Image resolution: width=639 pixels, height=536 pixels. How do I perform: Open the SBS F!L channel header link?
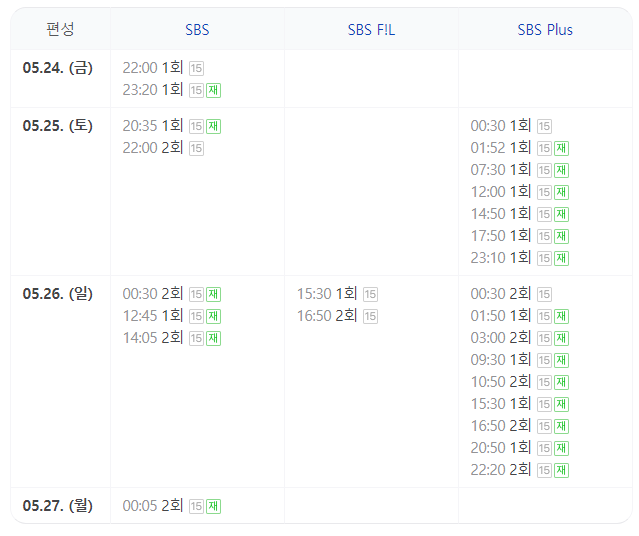coord(371,30)
